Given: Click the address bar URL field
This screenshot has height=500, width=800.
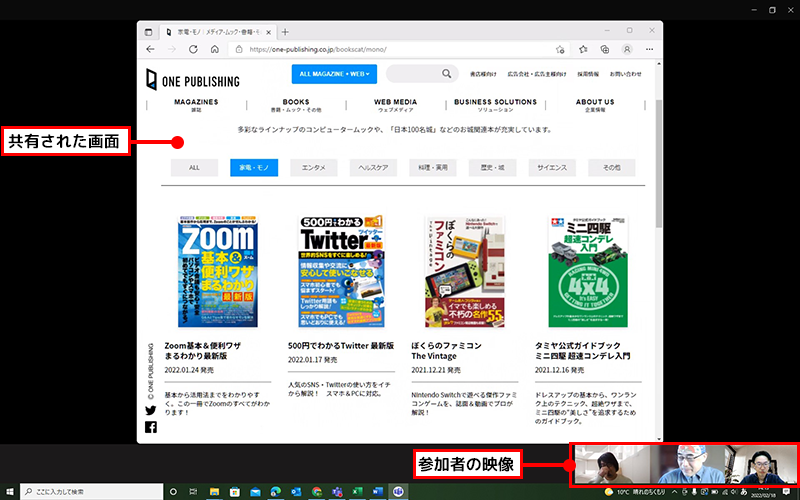Looking at the screenshot, I should coord(398,49).
